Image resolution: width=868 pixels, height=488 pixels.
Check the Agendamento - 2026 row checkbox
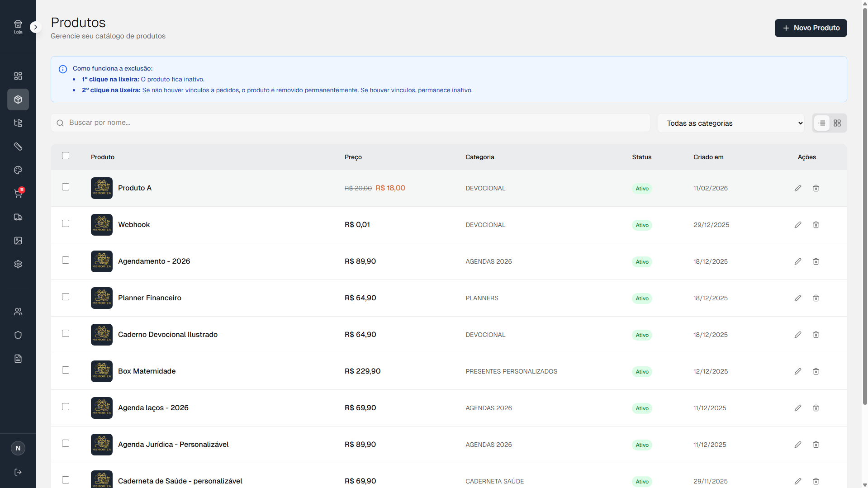coord(66,260)
